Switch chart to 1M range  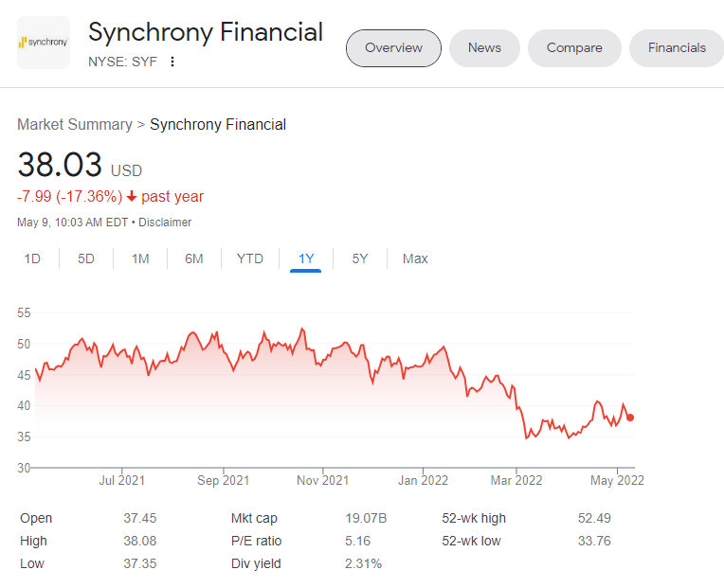pos(140,258)
